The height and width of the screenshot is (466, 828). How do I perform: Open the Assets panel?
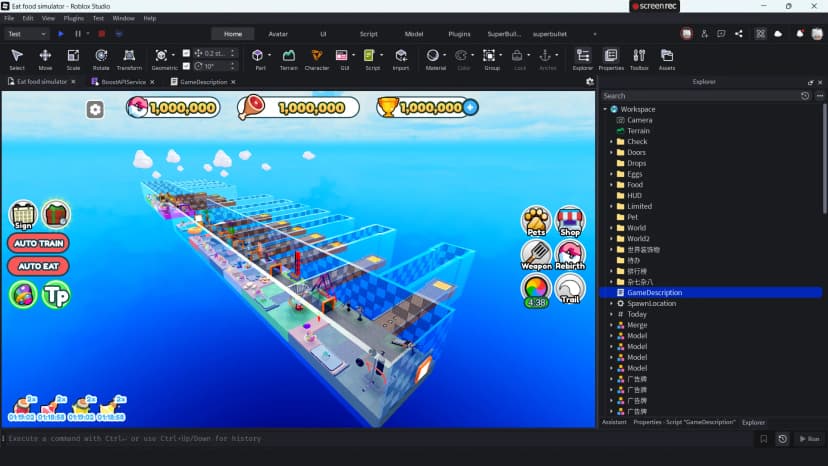[x=667, y=59]
